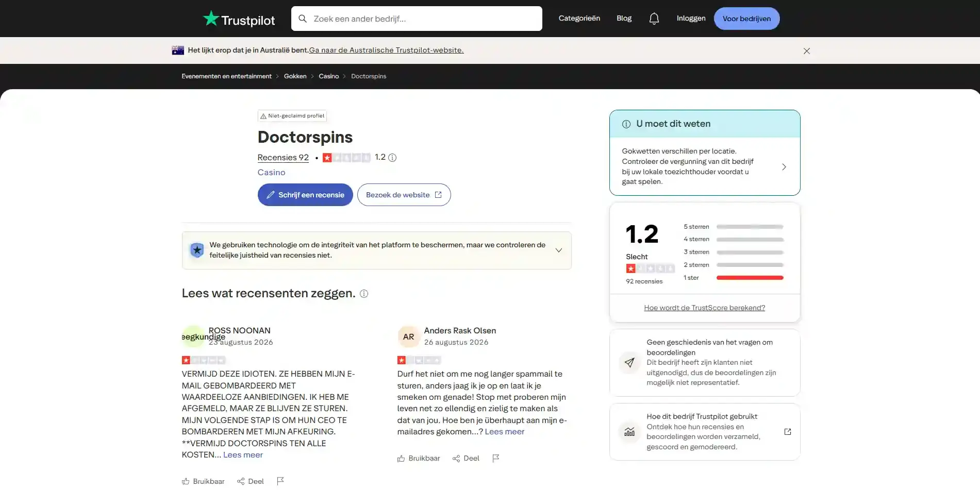Click the ROSS NOONAN reviewer name

click(239, 331)
